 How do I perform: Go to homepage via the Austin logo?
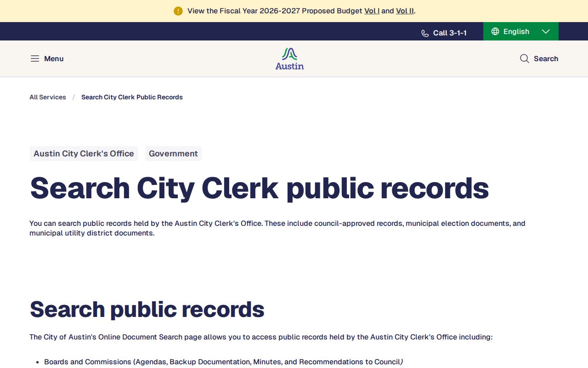[x=289, y=59]
